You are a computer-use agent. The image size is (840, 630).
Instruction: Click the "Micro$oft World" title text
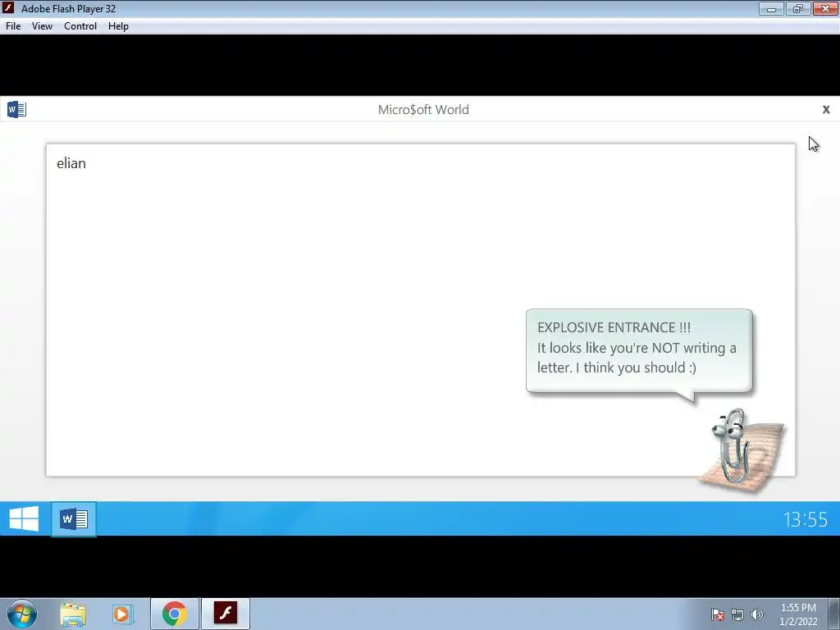[x=423, y=110]
